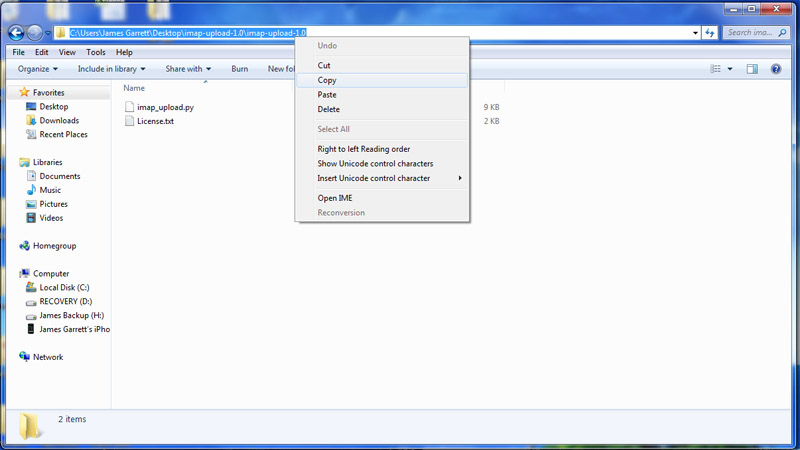Open the recent pages dropdown arrow
Image resolution: width=800 pixels, height=450 pixels.
[48, 34]
